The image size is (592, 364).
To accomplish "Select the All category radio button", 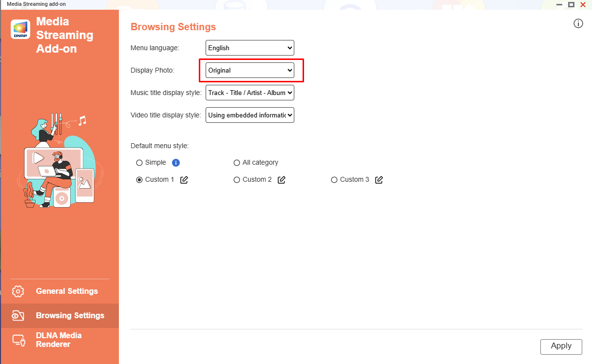I will [237, 163].
